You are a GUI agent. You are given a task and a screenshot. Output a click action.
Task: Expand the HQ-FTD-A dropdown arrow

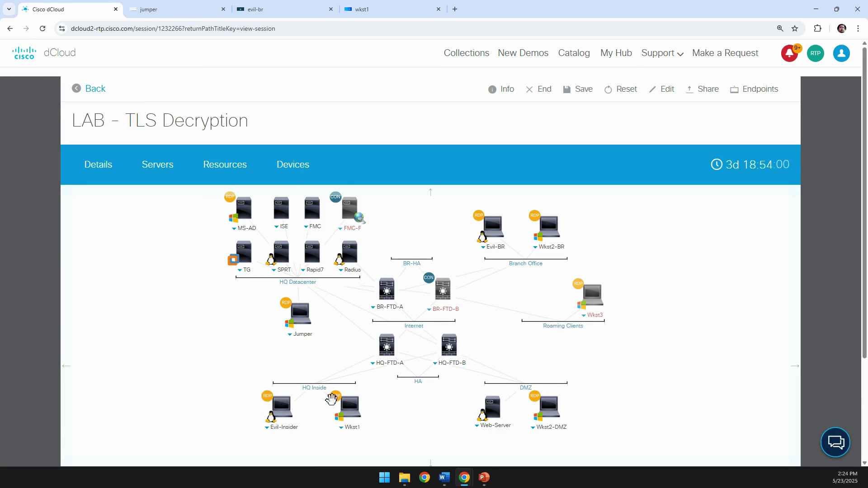[373, 363]
